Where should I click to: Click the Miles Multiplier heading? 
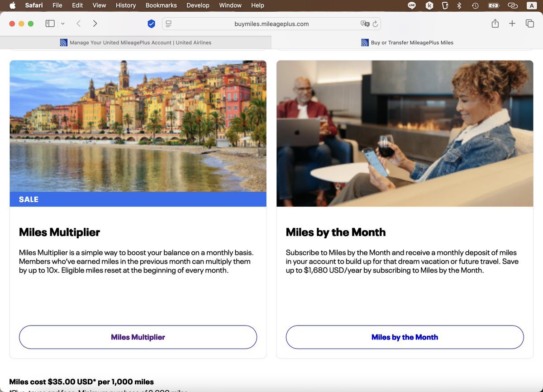tap(59, 232)
